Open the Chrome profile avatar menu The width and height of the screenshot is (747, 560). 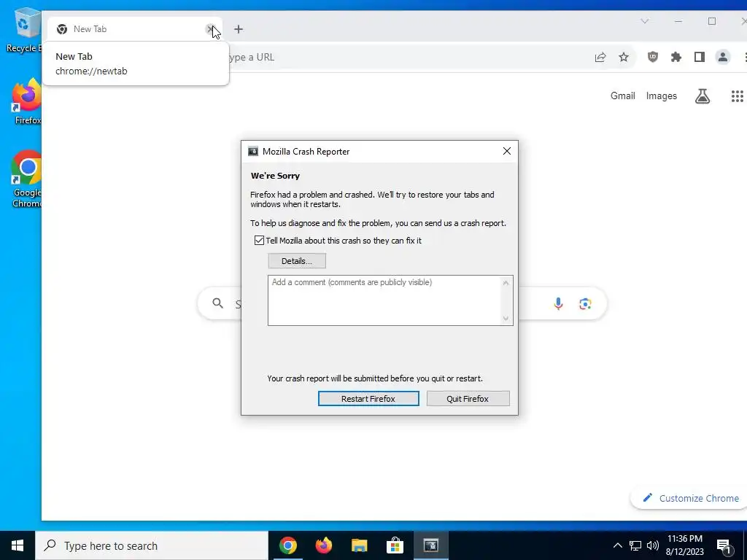723,57
